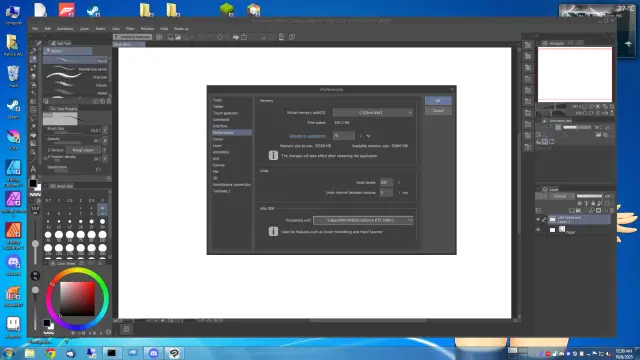Open the Help menu
640x360 pixels.
[164, 29]
